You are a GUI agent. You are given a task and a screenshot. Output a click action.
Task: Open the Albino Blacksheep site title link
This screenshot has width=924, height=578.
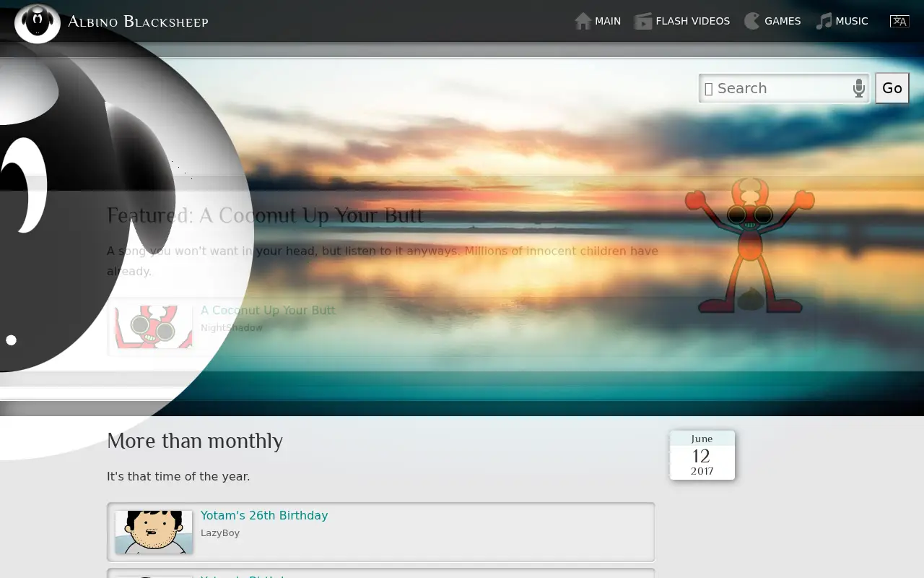click(x=138, y=22)
